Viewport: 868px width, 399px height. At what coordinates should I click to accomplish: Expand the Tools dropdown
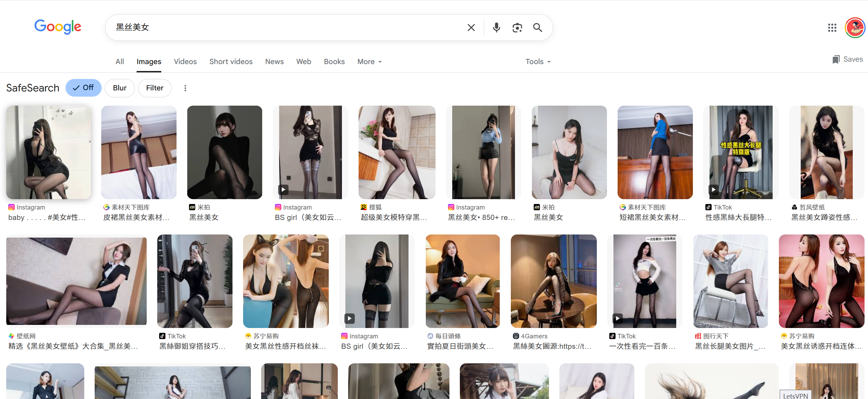[538, 62]
